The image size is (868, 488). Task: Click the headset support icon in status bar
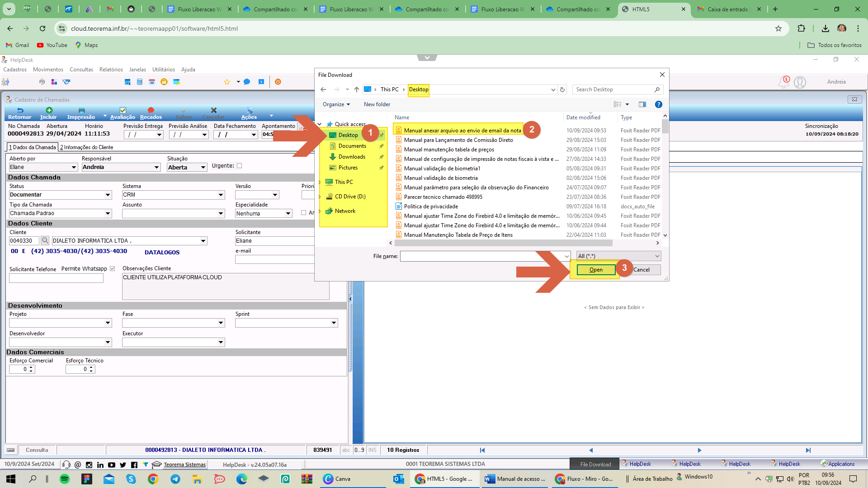click(66, 465)
